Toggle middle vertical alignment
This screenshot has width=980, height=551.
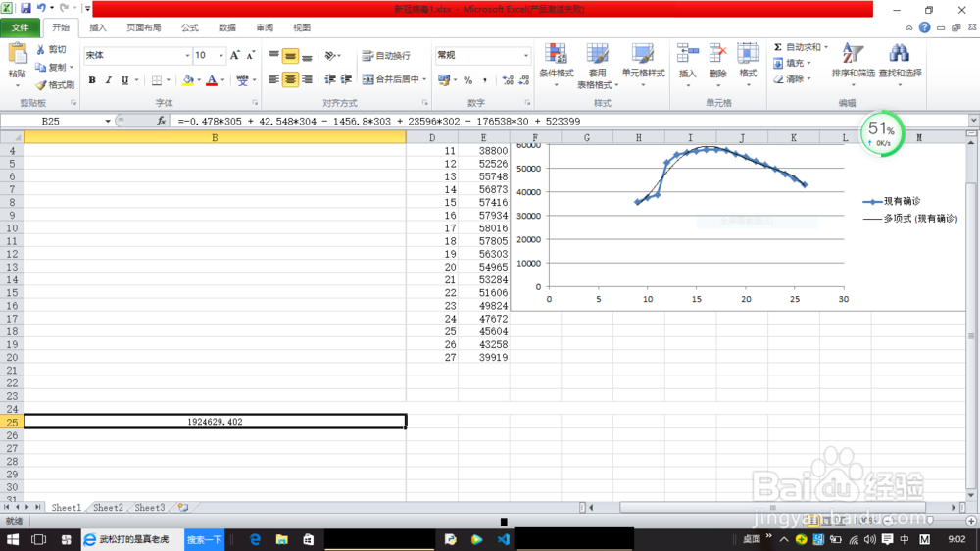click(290, 56)
